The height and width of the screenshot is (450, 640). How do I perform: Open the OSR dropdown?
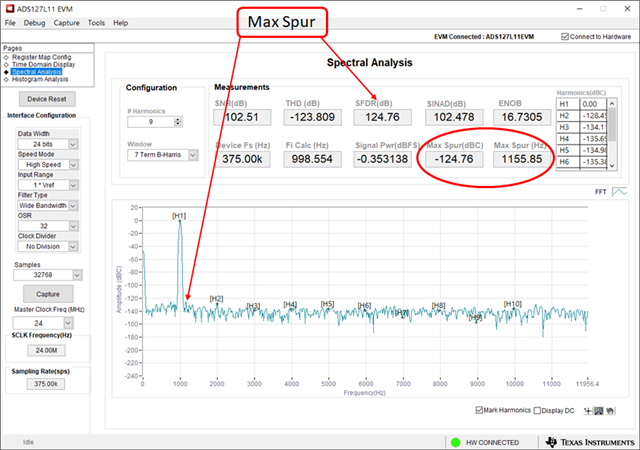[73, 226]
